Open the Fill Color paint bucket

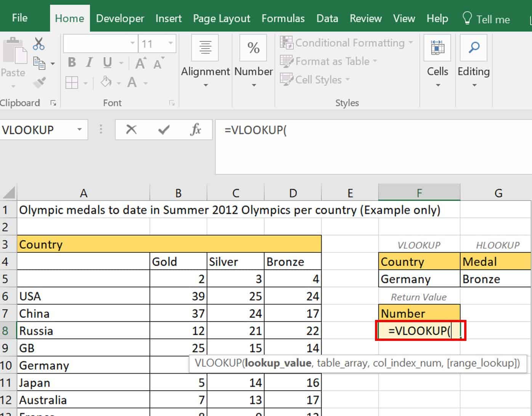106,82
